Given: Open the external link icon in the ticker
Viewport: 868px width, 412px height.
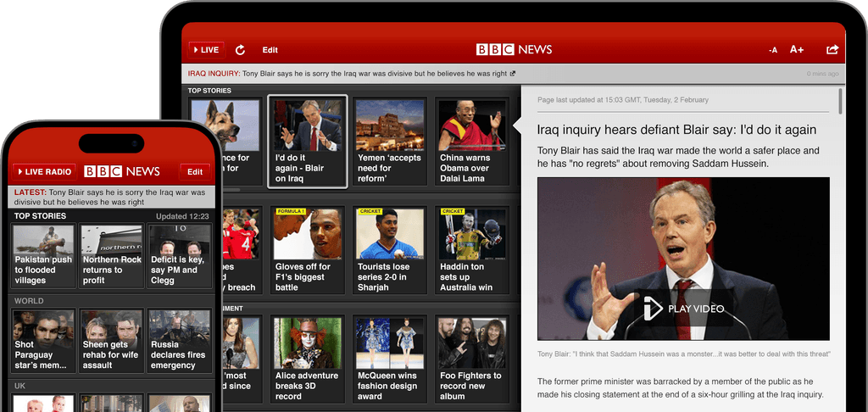Looking at the screenshot, I should (x=513, y=74).
